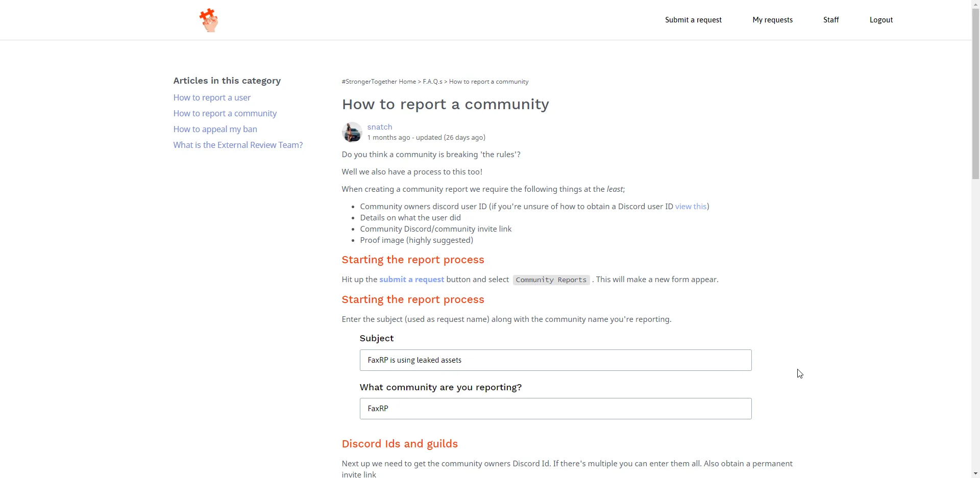Screen dimensions: 980x478
Task: Navigate to the F.A.Q.s breadcrumb
Action: [x=432, y=82]
